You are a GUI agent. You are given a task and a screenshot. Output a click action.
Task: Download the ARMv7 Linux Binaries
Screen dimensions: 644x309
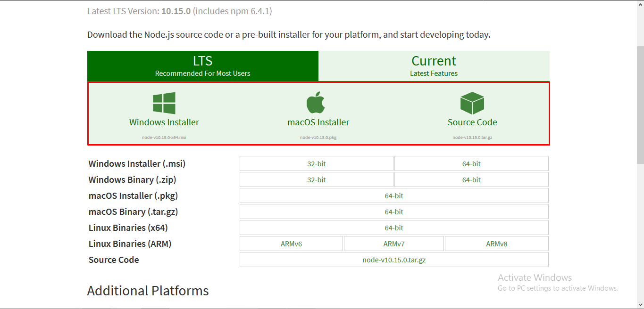coord(394,243)
